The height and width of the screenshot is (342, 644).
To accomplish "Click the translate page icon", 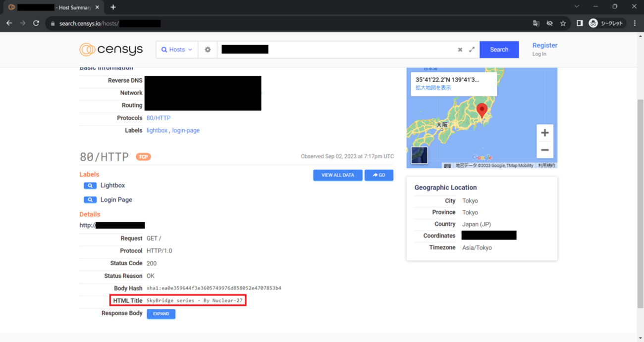I will point(536,23).
